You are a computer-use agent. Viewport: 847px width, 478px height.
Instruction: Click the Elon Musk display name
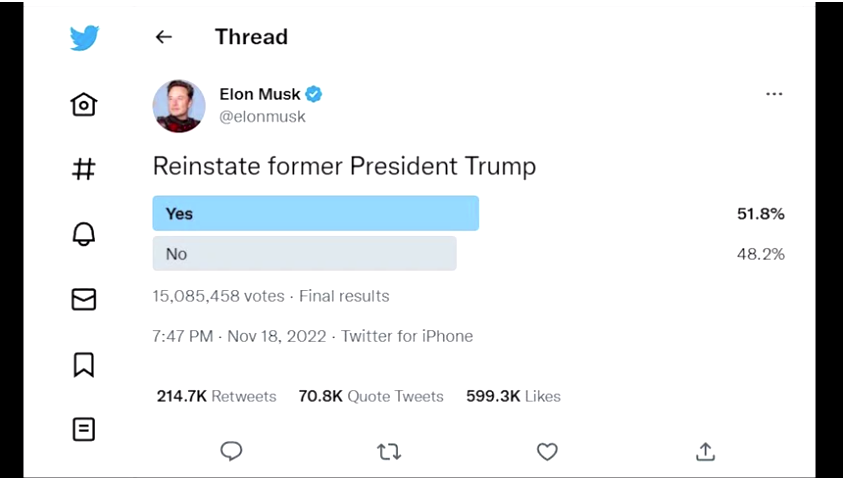point(259,94)
